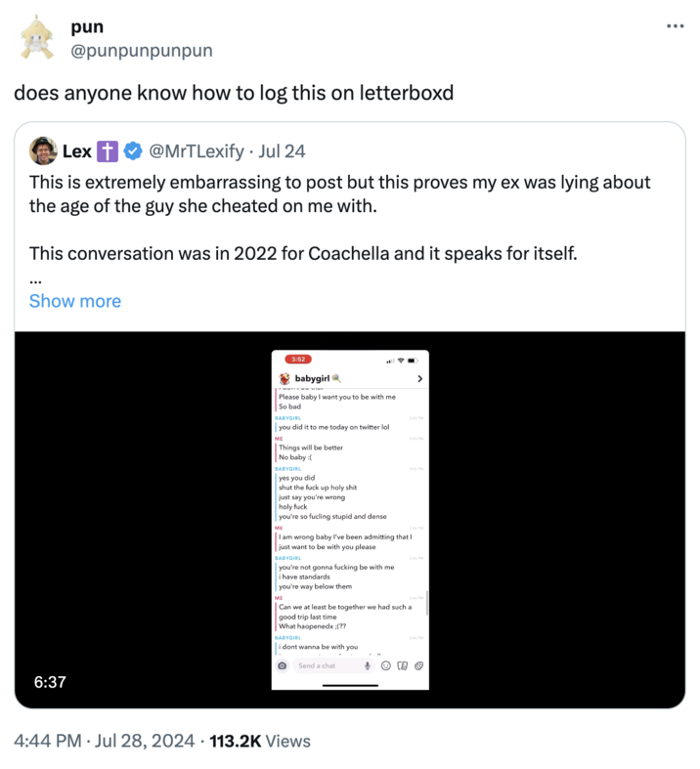The width and height of the screenshot is (700, 769).
Task: Open the @punpunpunpun handle link
Action: [x=141, y=50]
